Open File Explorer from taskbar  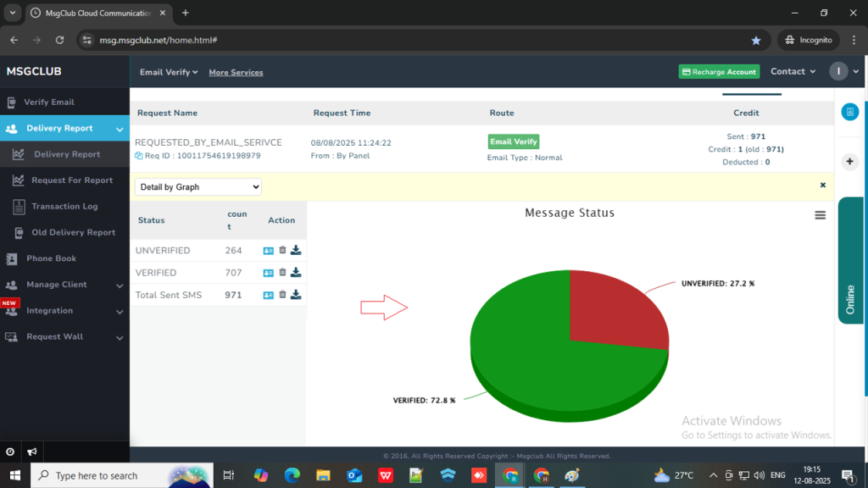tap(323, 475)
